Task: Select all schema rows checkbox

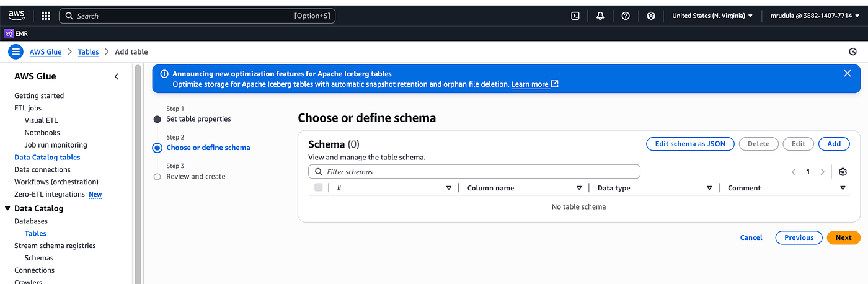Action: coord(319,187)
